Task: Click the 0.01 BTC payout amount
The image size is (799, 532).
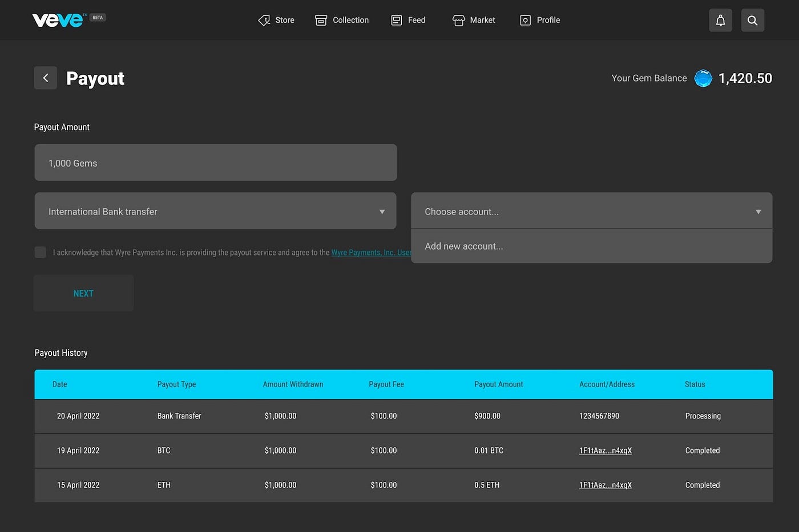Action: [x=489, y=450]
